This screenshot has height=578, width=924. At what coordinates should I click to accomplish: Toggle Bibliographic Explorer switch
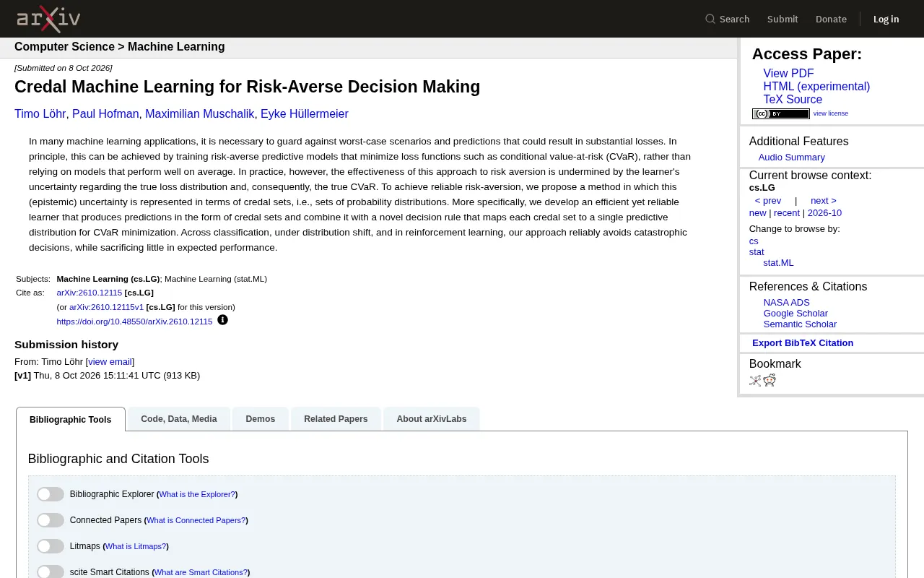51,494
